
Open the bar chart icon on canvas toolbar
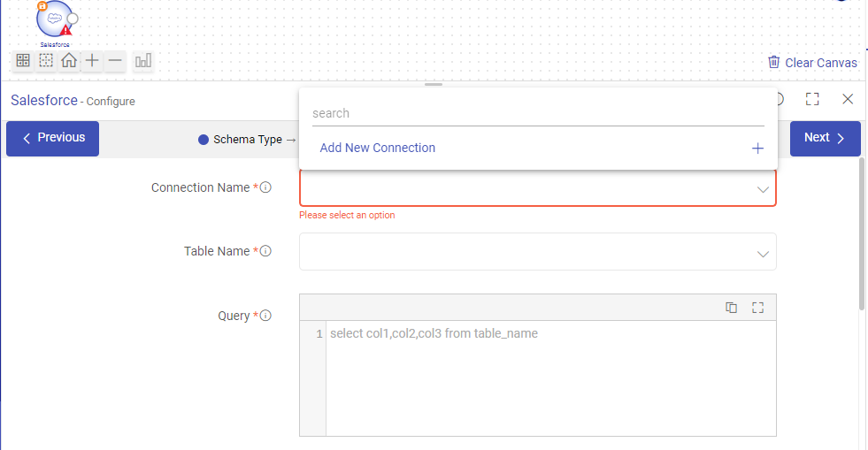[x=143, y=61]
